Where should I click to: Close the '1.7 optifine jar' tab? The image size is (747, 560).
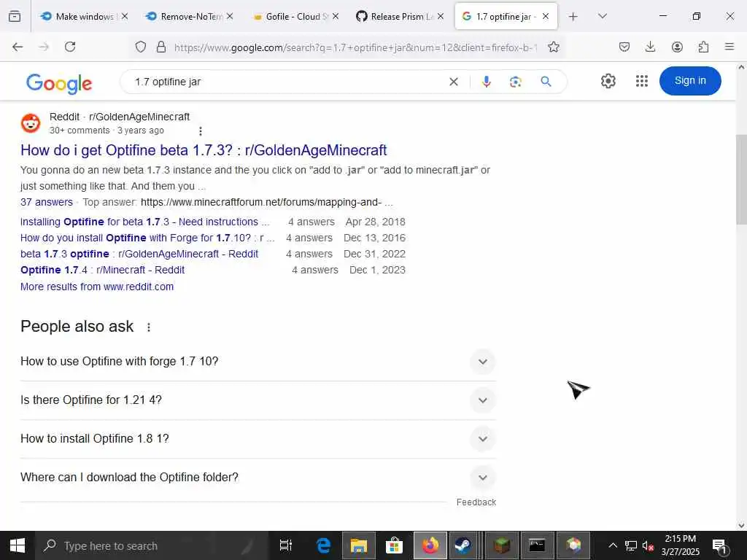[546, 16]
